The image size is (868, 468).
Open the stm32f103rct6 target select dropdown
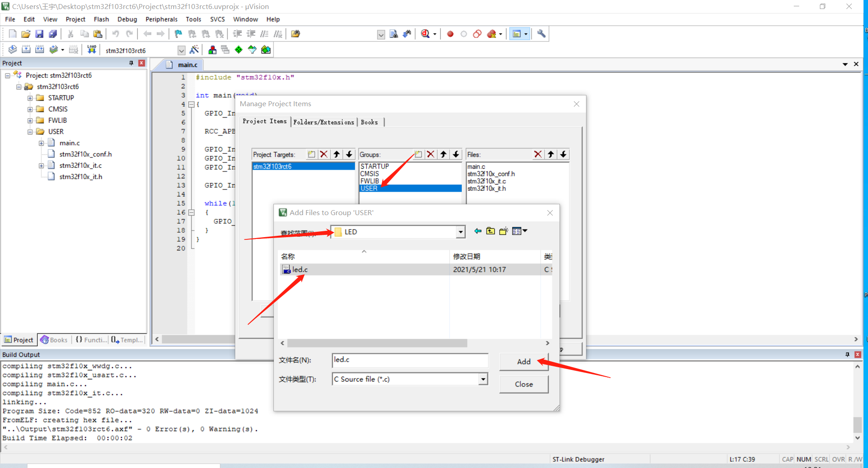click(x=181, y=50)
